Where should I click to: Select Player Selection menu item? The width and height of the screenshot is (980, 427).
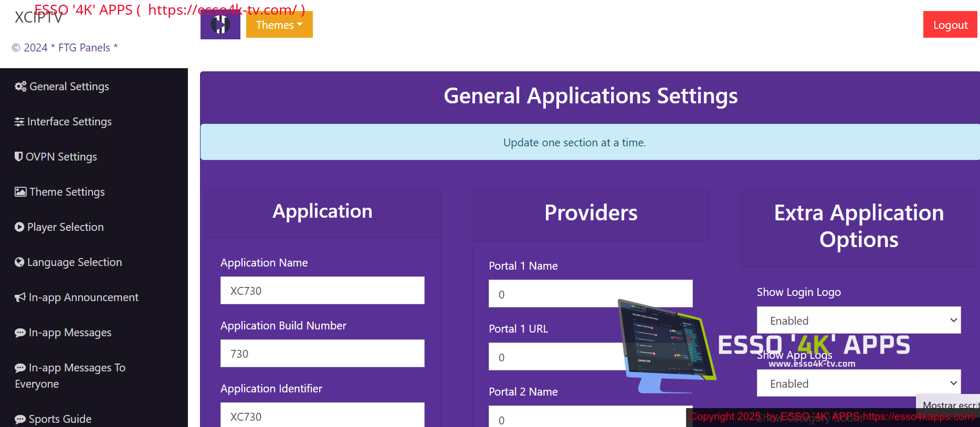59,227
